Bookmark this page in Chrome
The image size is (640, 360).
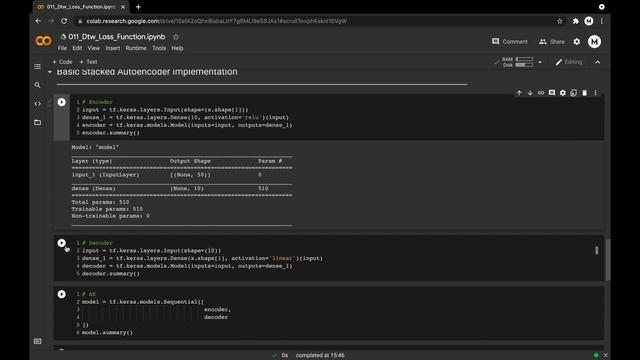[560, 21]
